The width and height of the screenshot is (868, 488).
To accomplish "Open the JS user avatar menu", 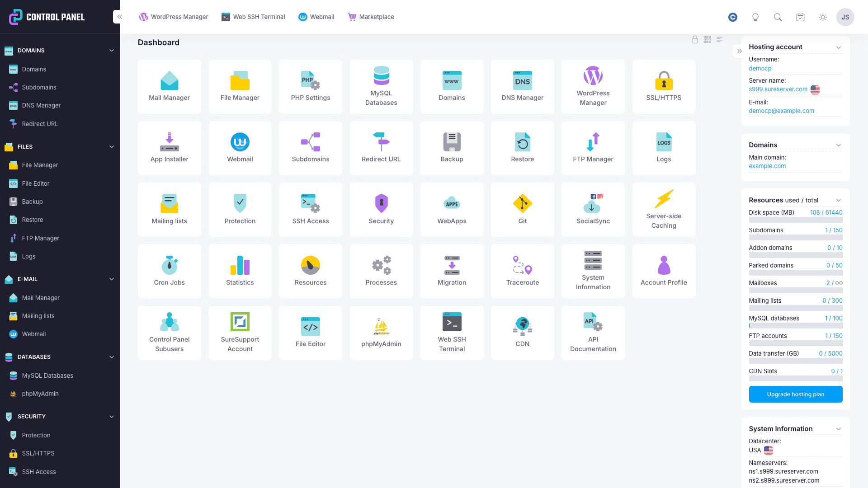I will [x=844, y=17].
